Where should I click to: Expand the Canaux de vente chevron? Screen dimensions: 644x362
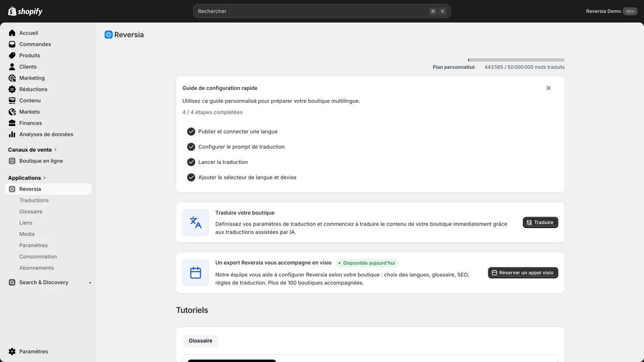[56, 150]
